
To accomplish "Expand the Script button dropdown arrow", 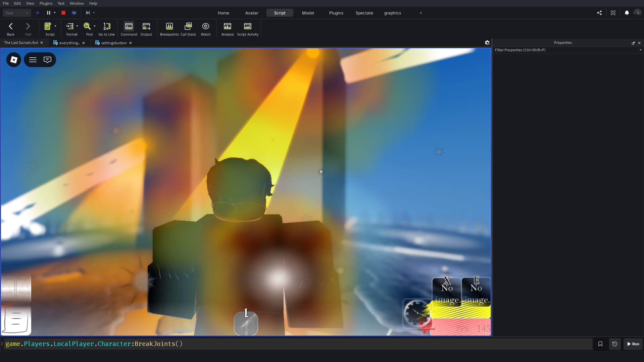I will (55, 26).
